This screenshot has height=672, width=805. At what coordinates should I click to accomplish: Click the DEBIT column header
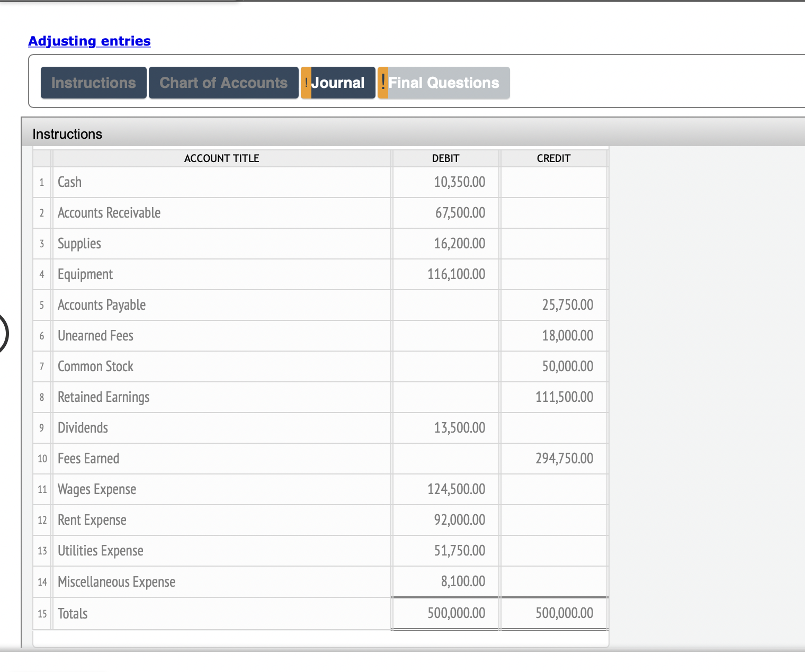[x=445, y=158]
